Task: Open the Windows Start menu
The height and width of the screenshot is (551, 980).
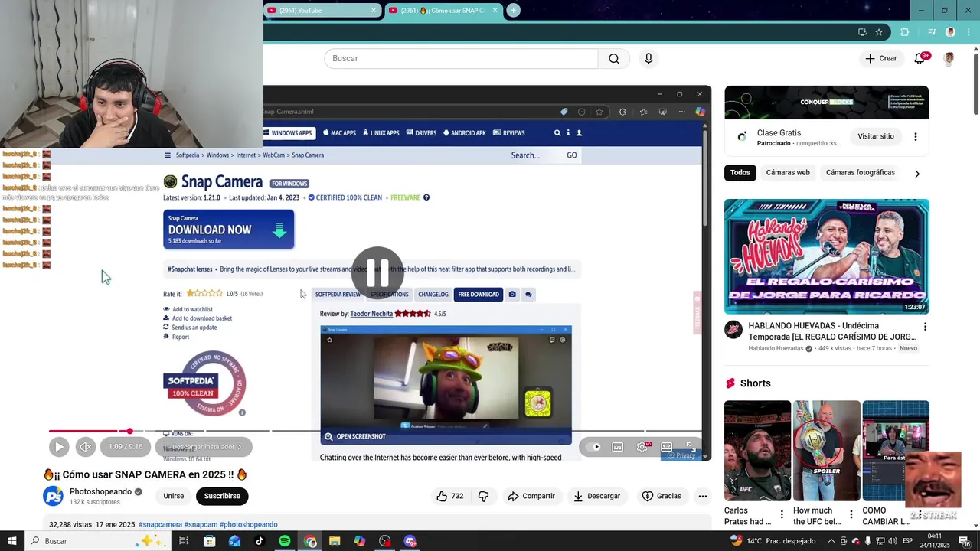Action: (12, 541)
